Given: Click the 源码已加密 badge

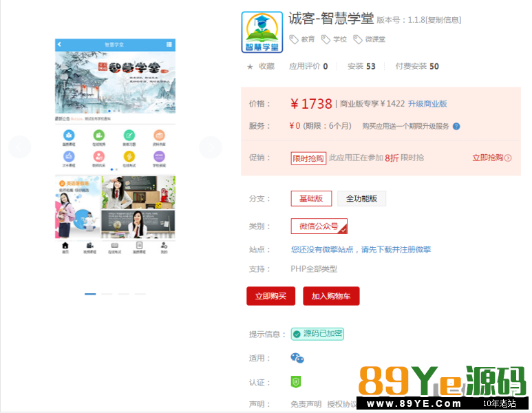Looking at the screenshot, I should pos(317,334).
